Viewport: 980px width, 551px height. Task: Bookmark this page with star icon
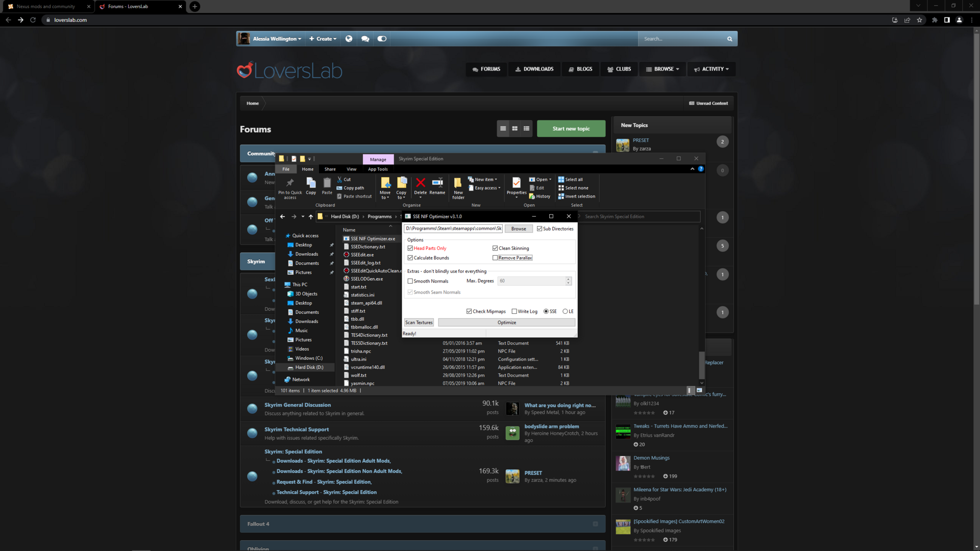click(919, 20)
